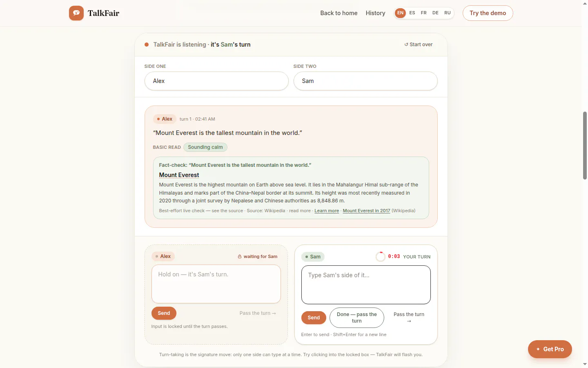
Task: Focus the Type Sam's side text area
Action: (x=366, y=285)
